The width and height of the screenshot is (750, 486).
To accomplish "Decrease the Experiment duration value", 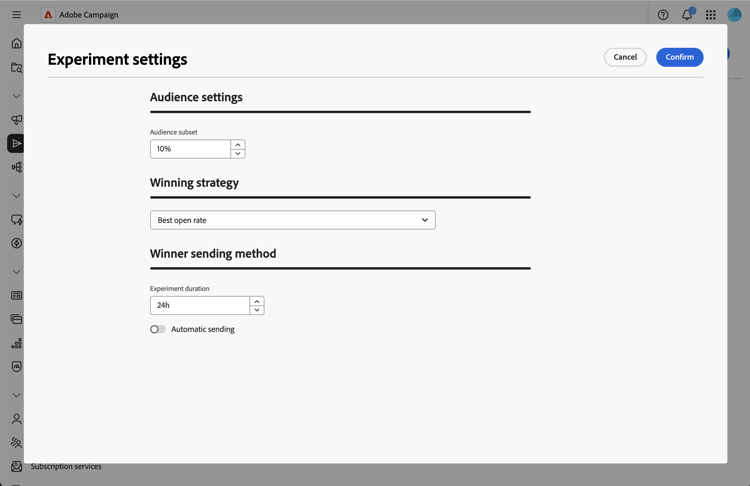I will tap(257, 310).
